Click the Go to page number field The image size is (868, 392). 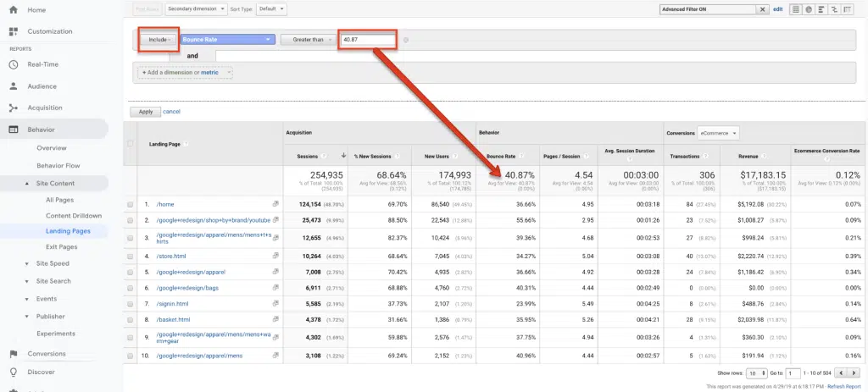[793, 373]
